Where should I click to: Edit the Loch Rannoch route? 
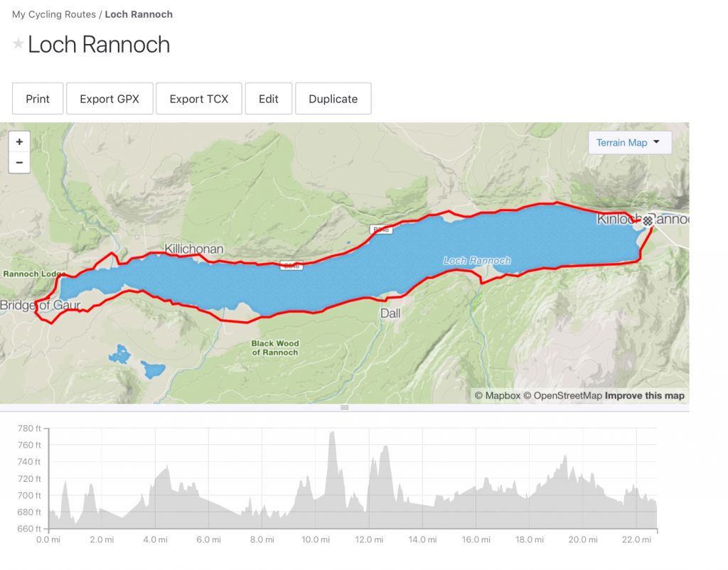(269, 98)
